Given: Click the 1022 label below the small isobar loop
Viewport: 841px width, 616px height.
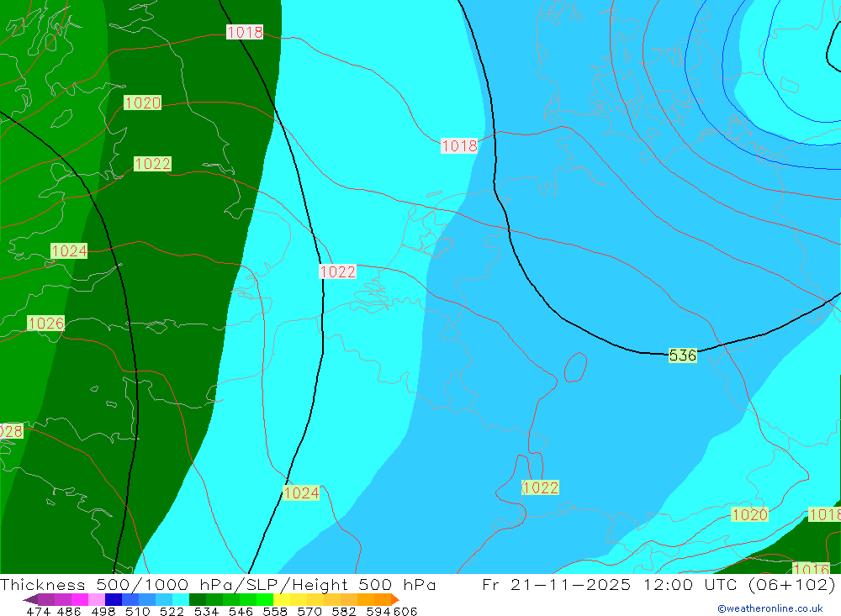Looking at the screenshot, I should pos(540,488).
